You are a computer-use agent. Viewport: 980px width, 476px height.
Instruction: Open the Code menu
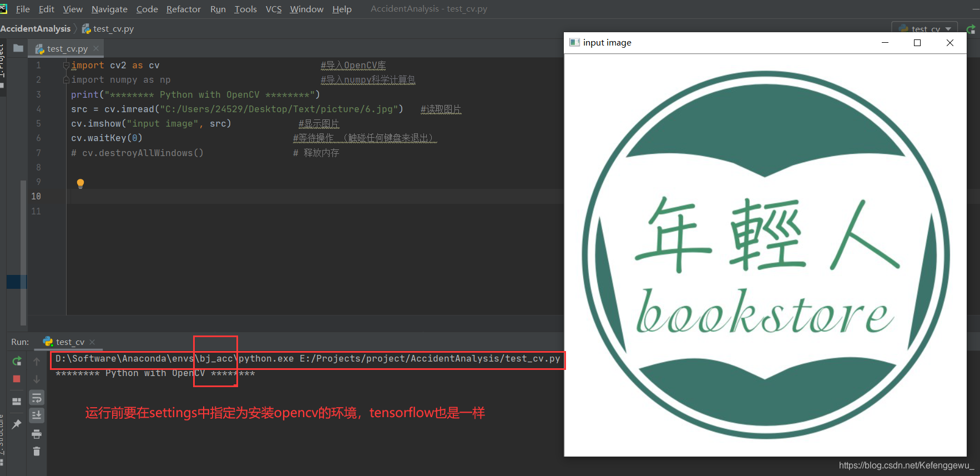[147, 9]
